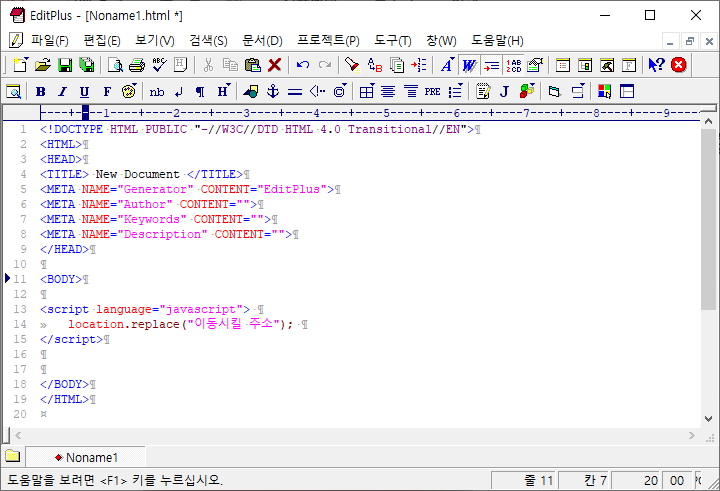Image resolution: width=720 pixels, height=491 pixels.
Task: Open the 도구(T) menu
Action: [393, 41]
